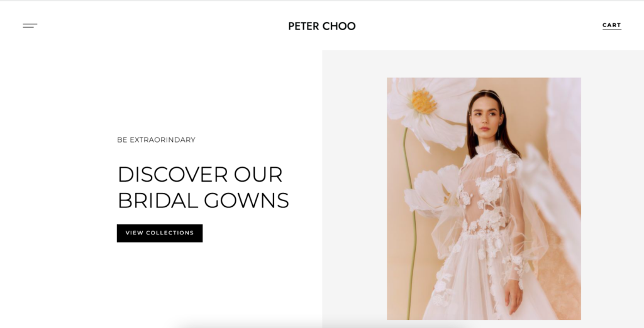This screenshot has height=328, width=644.
Task: Click the BRIDAL GOWNS heading line
Action: pyautogui.click(x=203, y=200)
